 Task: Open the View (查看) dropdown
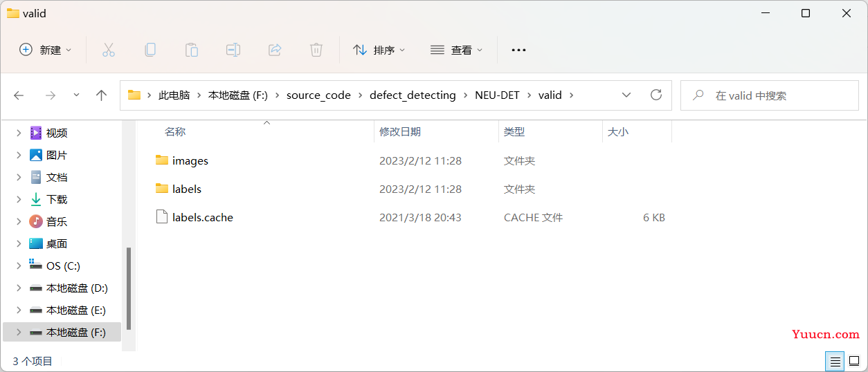tap(457, 50)
